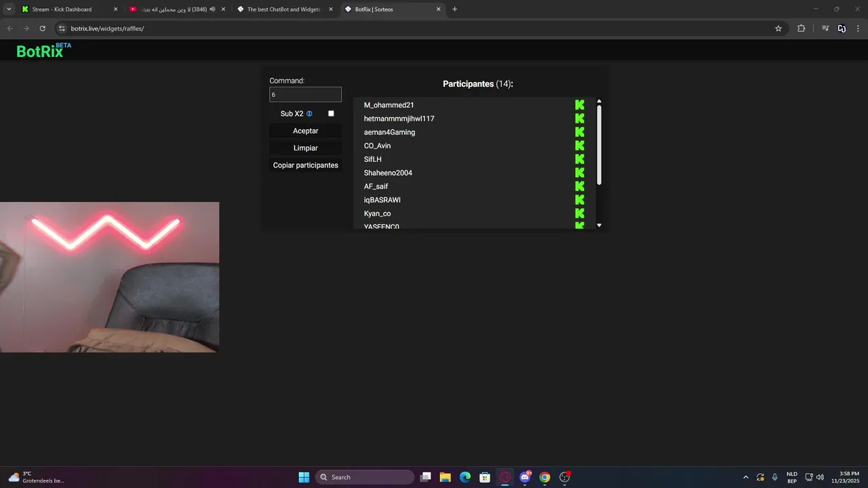
Task: Click the browser address bar URL
Action: (x=107, y=28)
